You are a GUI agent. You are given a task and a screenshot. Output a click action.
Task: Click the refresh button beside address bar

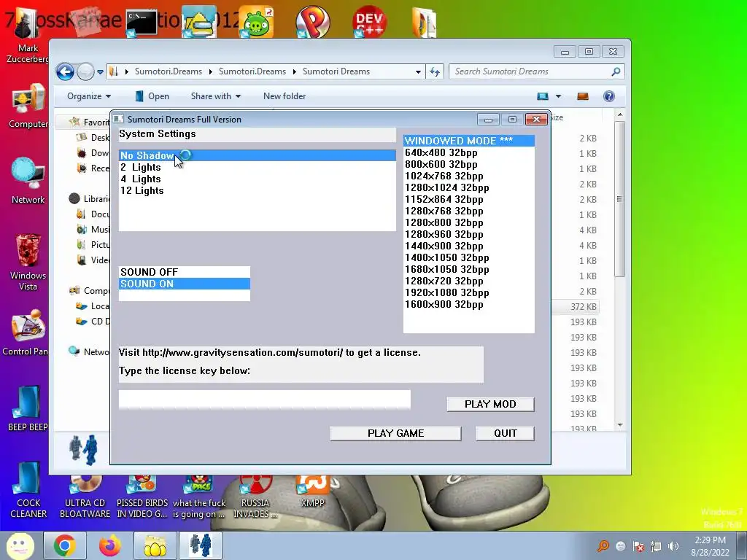click(435, 71)
